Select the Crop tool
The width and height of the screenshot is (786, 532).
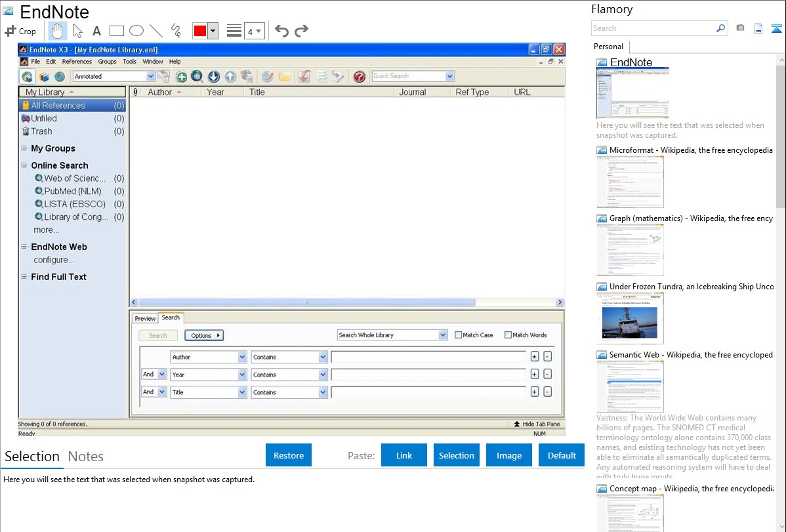tap(20, 31)
